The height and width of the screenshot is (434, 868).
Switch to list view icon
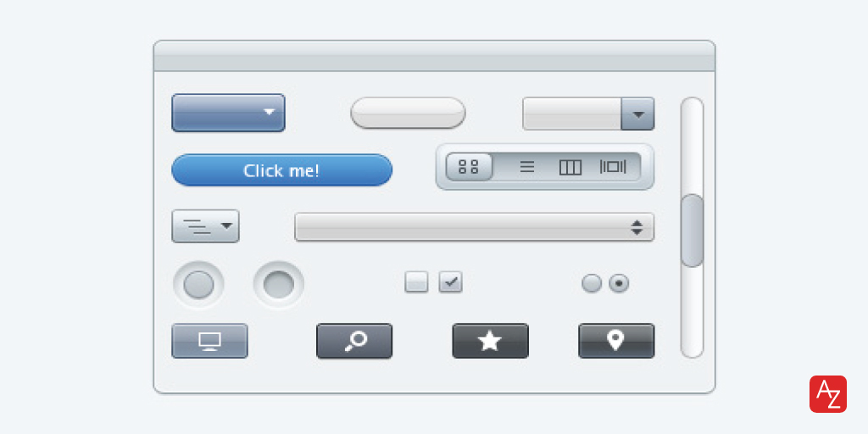pos(527,167)
